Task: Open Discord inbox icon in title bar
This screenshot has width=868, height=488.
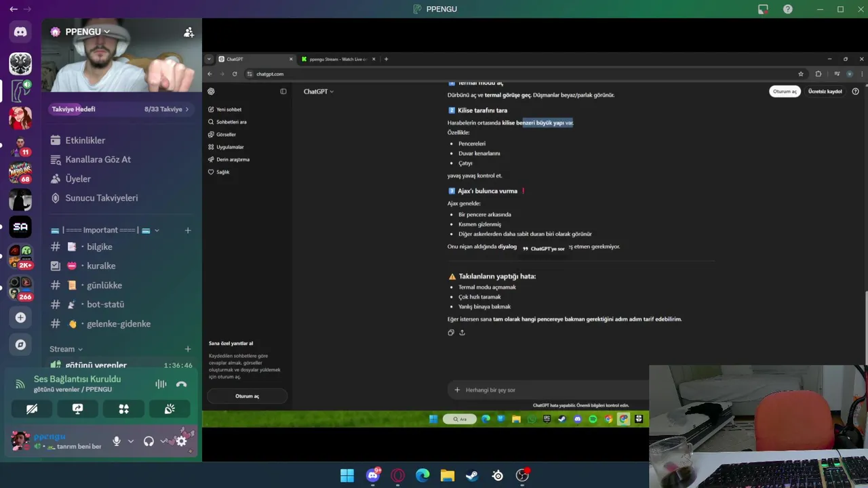Action: tap(763, 9)
